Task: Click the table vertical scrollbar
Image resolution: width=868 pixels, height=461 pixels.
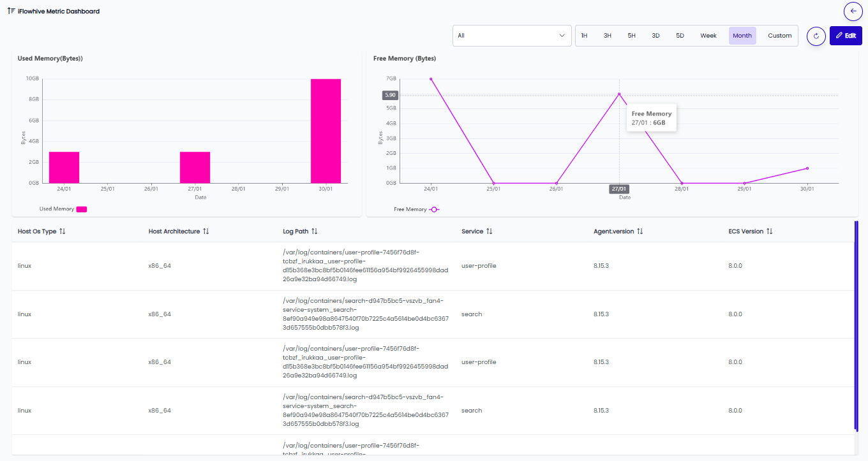Action: [857, 325]
